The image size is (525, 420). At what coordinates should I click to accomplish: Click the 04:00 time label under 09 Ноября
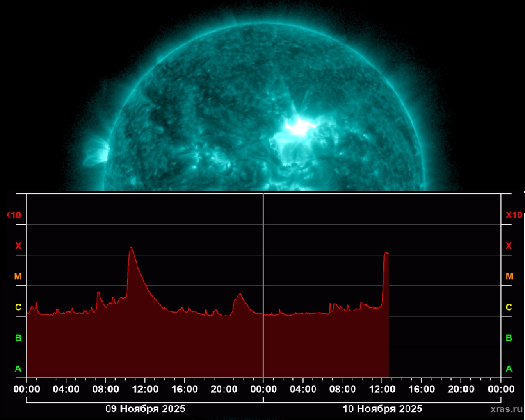66,389
